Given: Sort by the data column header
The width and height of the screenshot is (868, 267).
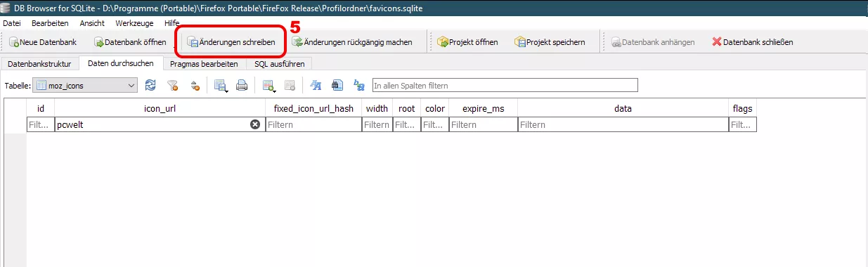Looking at the screenshot, I should pyautogui.click(x=623, y=109).
